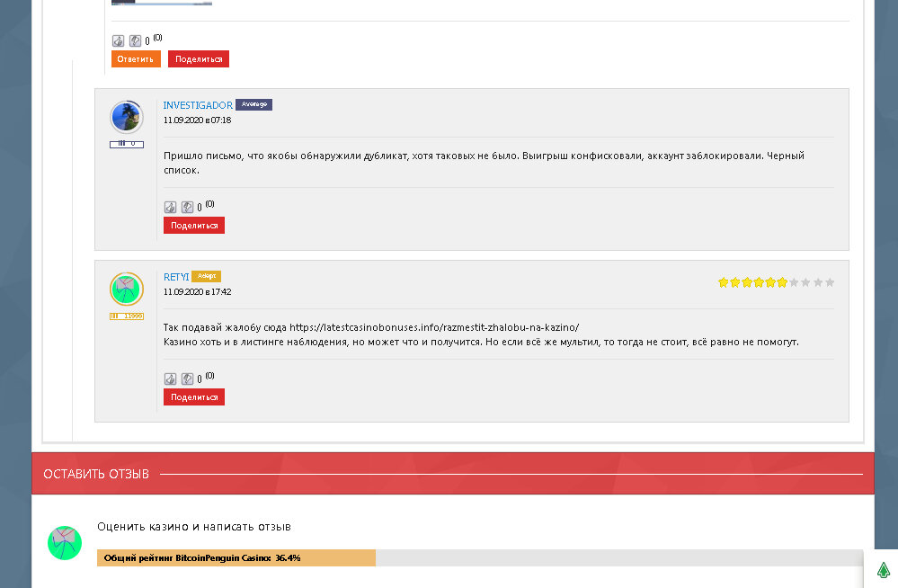Dislike INVESTIGADOR's comment with thumbs-down

click(x=187, y=207)
